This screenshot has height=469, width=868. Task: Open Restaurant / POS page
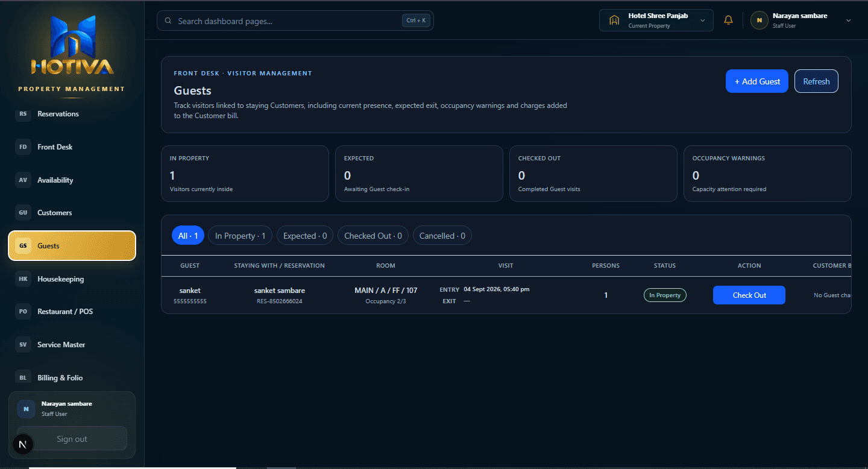72,312
